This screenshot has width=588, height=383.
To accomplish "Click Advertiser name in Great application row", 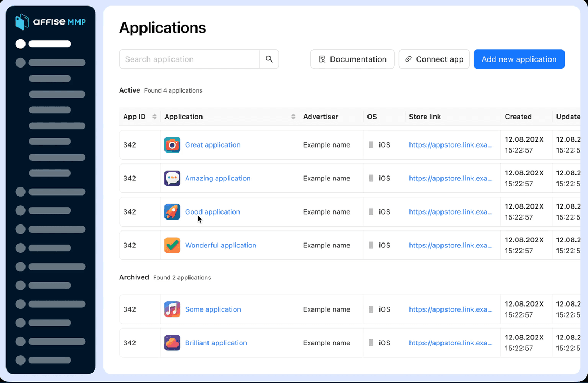I will (x=327, y=145).
